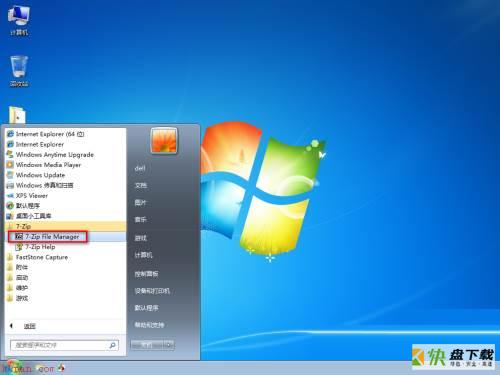Expand the 维护 (Maintenance) folder
Image resolution: width=500 pixels, height=375 pixels.
[18, 288]
